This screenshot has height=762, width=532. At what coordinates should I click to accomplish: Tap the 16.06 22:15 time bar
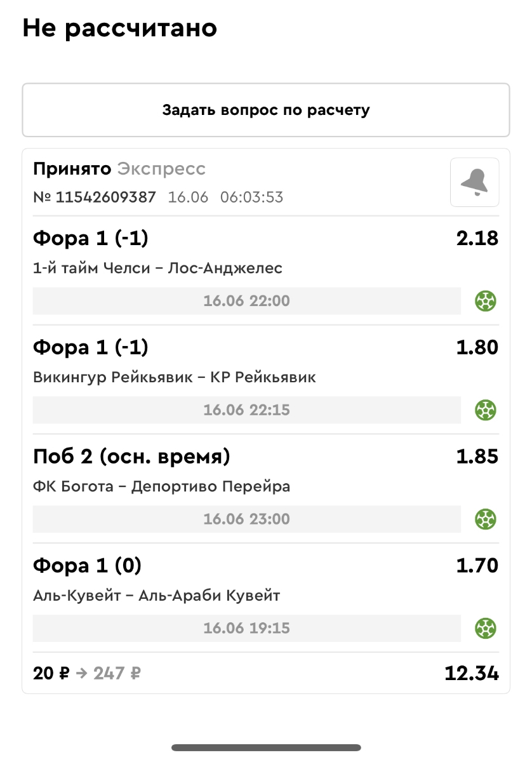tap(246, 410)
